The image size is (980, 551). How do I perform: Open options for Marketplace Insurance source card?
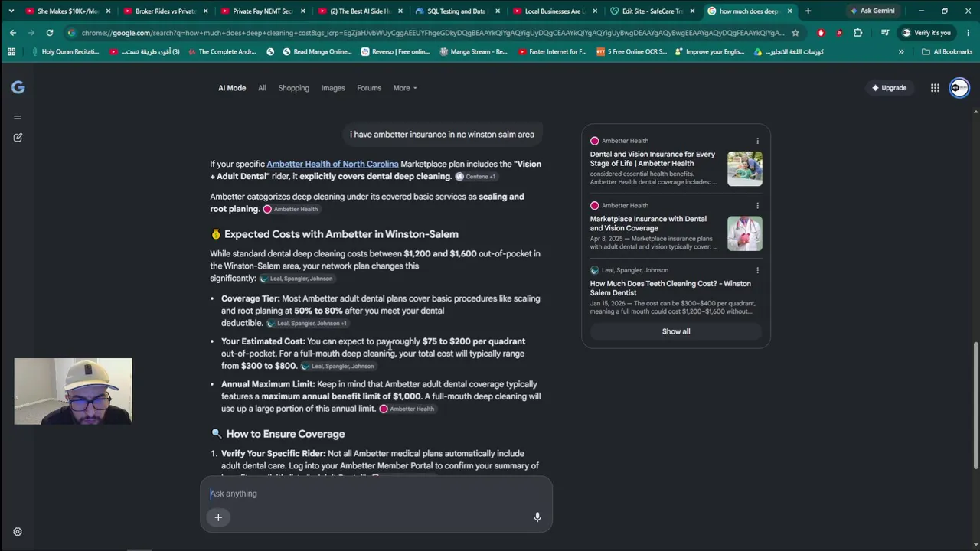757,206
